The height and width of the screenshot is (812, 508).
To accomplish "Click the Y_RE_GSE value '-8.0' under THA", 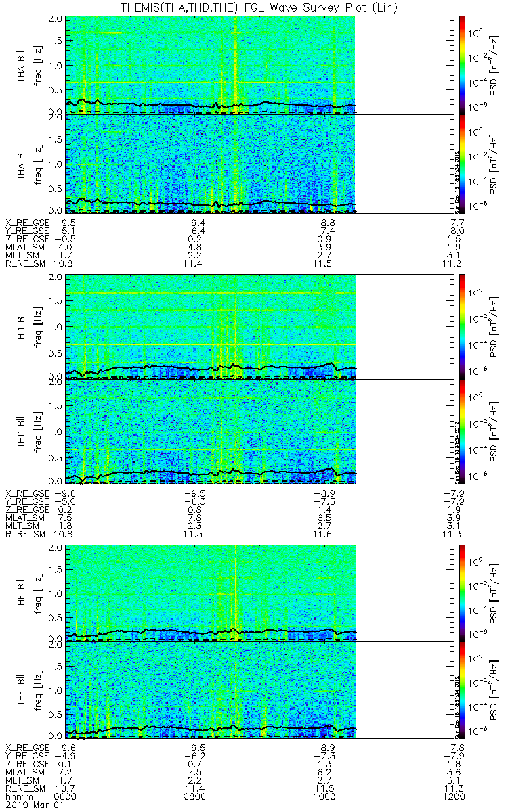I will click(x=453, y=230).
